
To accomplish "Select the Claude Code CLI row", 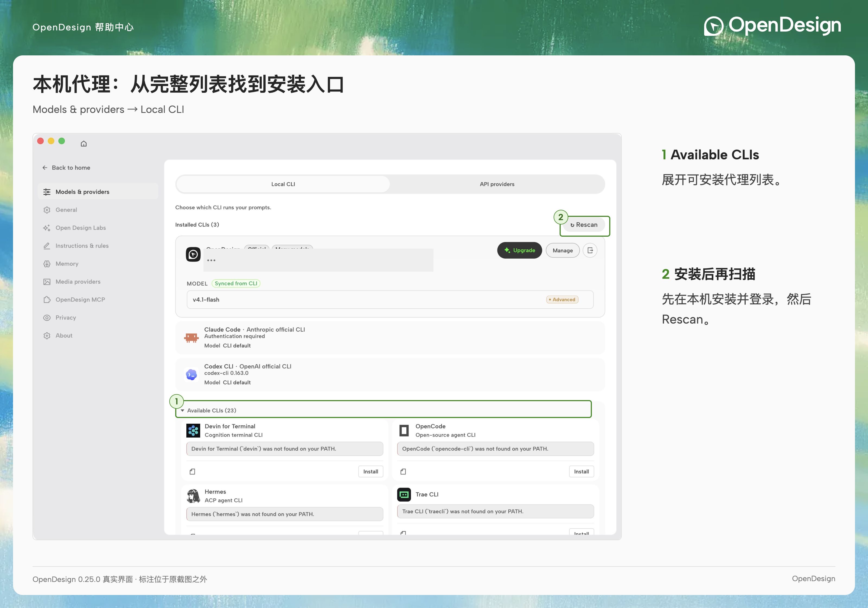I will pyautogui.click(x=390, y=338).
